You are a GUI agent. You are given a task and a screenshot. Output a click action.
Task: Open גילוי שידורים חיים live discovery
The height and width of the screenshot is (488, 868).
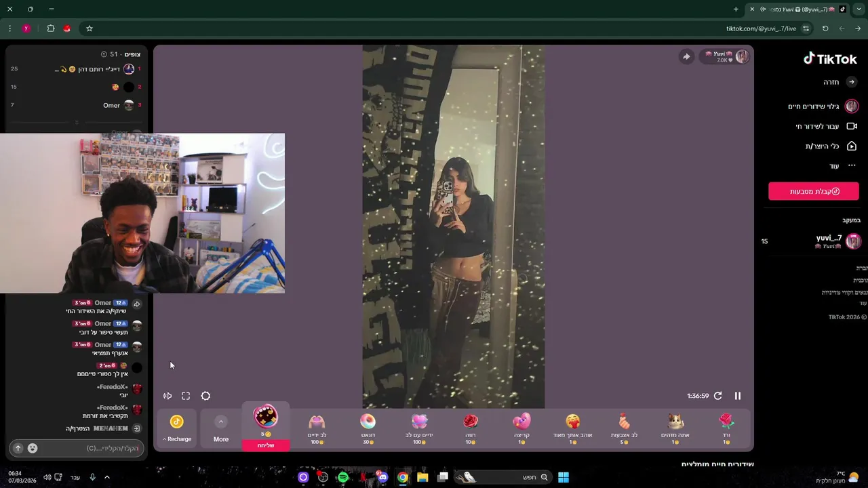[x=823, y=106]
